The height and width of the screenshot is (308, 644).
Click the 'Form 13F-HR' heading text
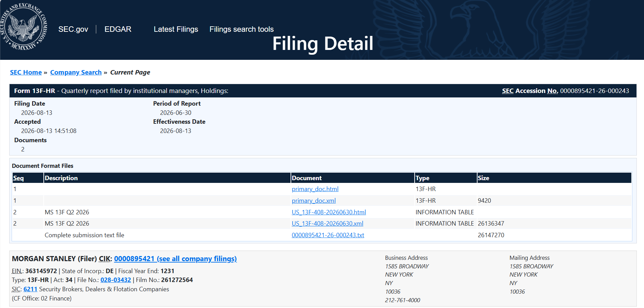tap(35, 91)
